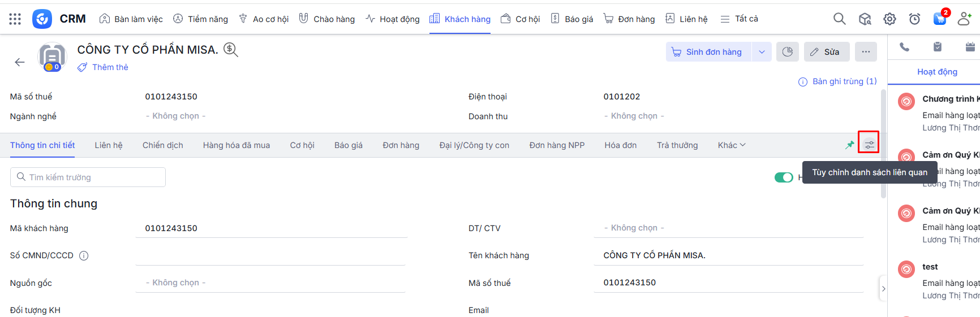
Task: Toggle the green switch near search field
Action: (784, 177)
